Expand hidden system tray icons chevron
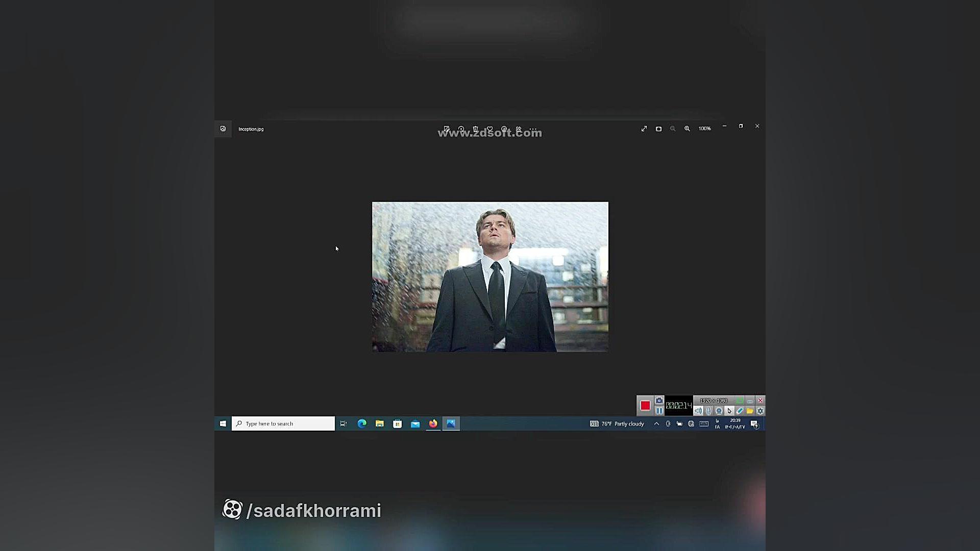This screenshot has width=980, height=551. 656,424
